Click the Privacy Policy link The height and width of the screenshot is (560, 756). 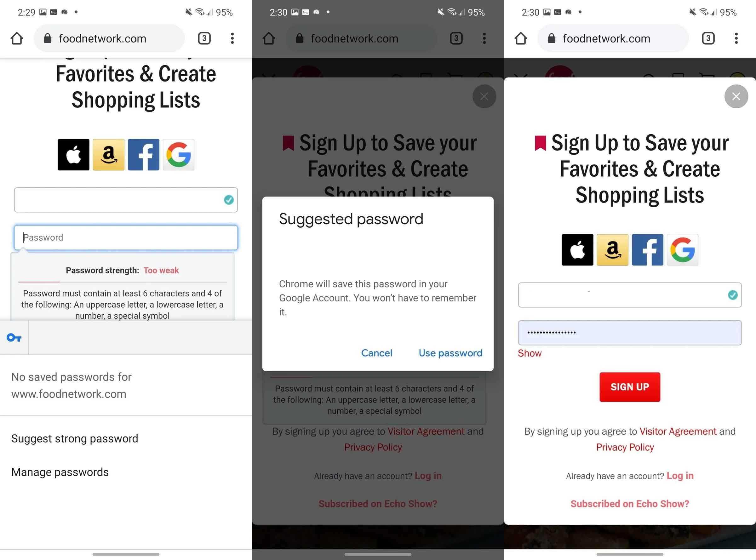coord(625,447)
